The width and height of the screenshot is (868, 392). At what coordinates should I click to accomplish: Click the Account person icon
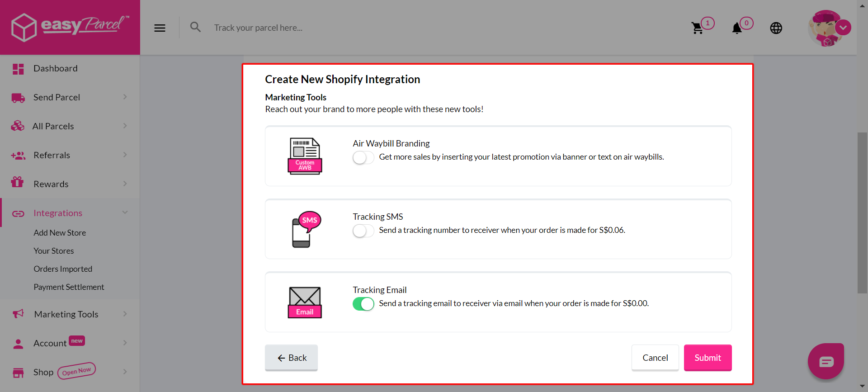[18, 344]
